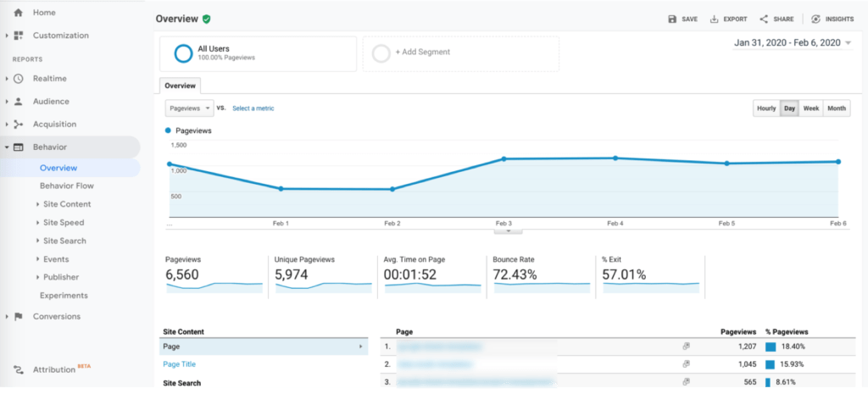Click the green verified shield icon
This screenshot has width=868, height=394.
click(x=207, y=19)
